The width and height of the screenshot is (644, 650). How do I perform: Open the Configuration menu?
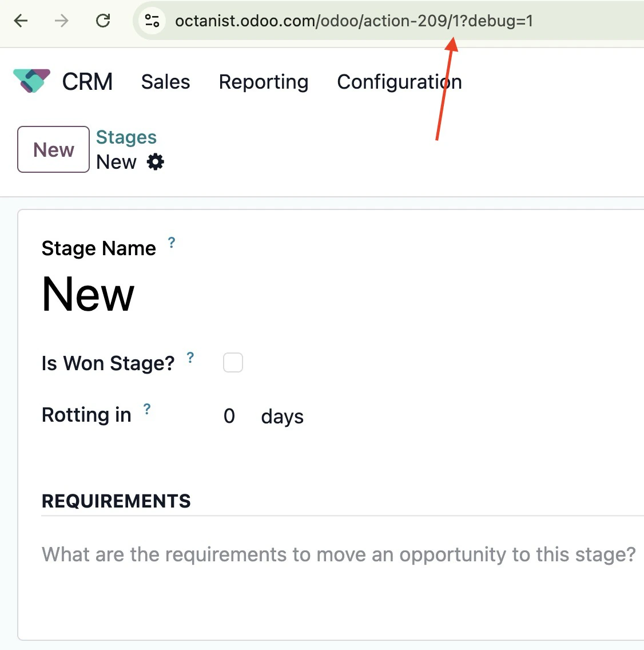tap(399, 82)
